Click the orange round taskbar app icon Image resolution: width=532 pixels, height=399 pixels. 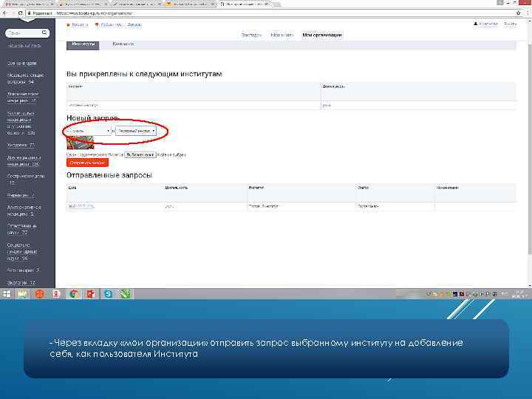point(40,294)
